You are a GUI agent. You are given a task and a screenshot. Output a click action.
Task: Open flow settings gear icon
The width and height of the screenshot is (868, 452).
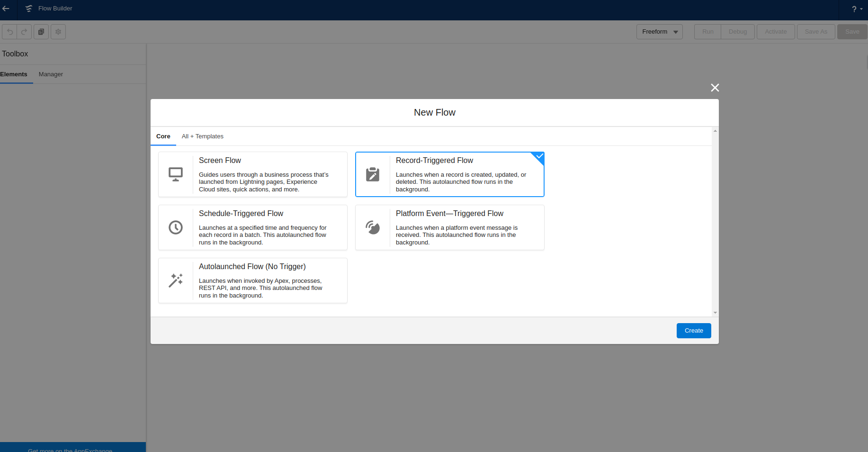(x=58, y=32)
